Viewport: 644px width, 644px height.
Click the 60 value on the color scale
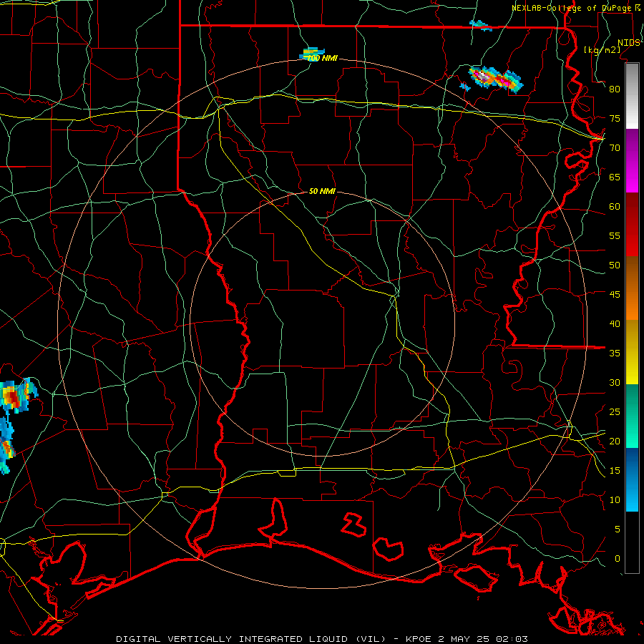615,207
